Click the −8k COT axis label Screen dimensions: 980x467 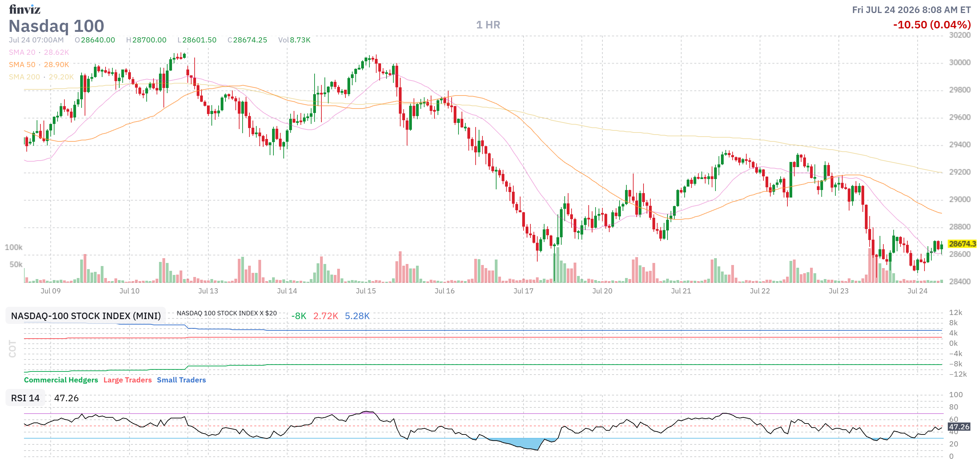[956, 364]
